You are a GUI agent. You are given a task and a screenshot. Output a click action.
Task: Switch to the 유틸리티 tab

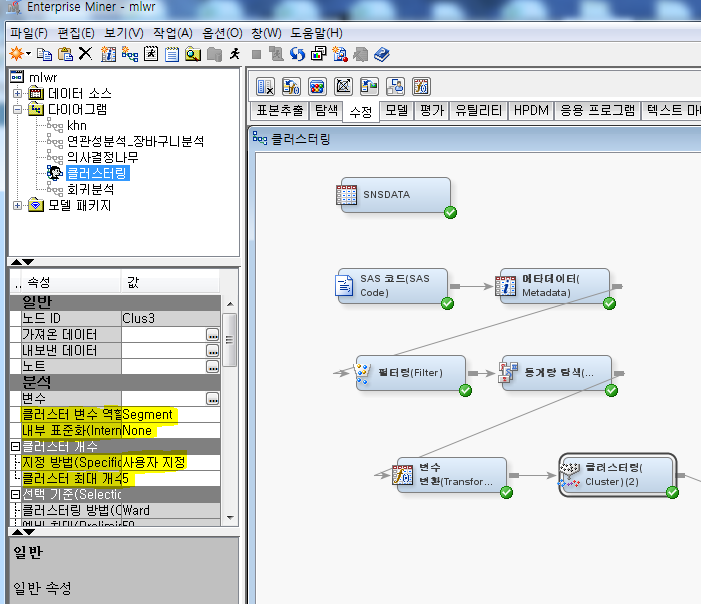click(479, 110)
